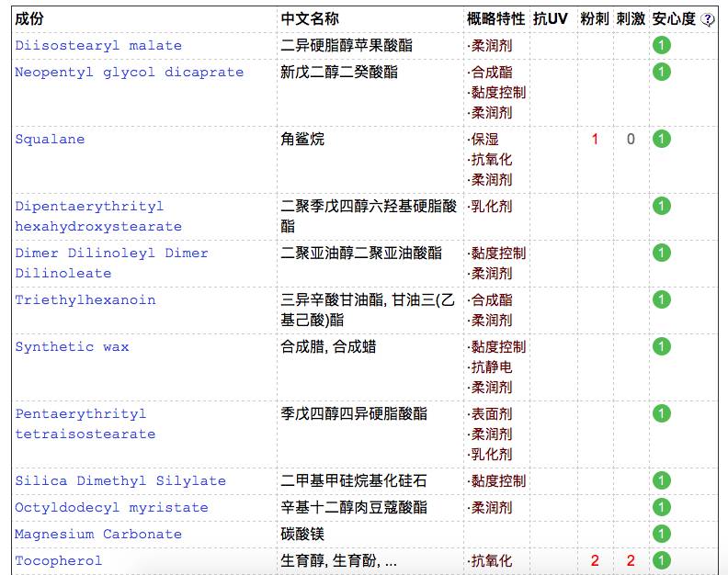Click the green safety badge for Triethylhexanoin
Screen dimensions: 728x575
coord(661,300)
